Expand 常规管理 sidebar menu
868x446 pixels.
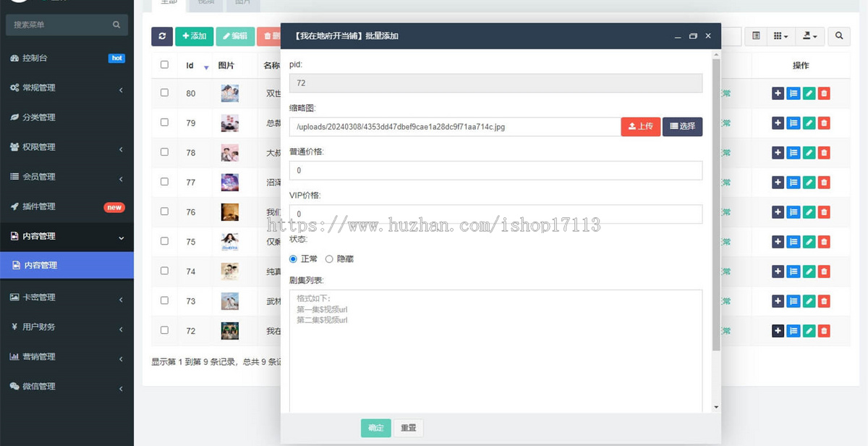67,88
